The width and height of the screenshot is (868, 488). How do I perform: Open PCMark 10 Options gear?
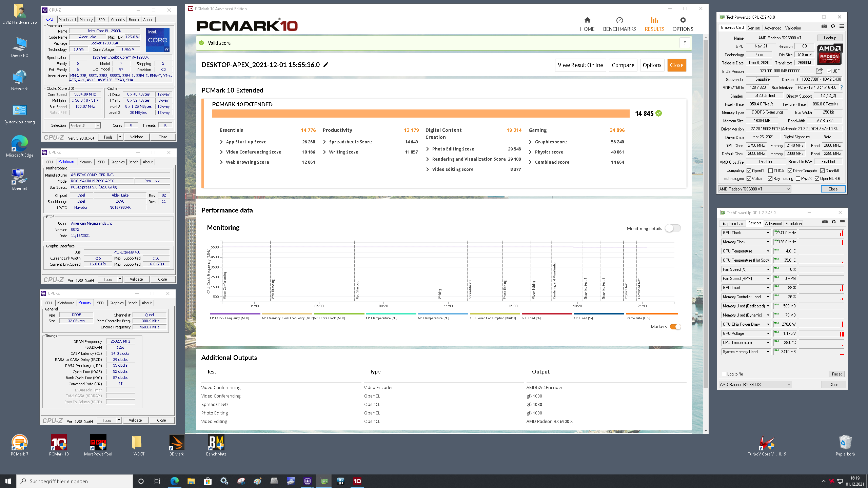[683, 24]
